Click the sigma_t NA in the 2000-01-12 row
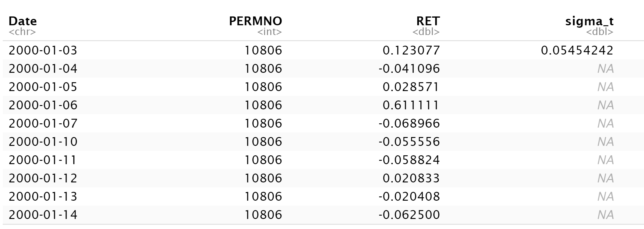644x229 pixels. point(605,178)
